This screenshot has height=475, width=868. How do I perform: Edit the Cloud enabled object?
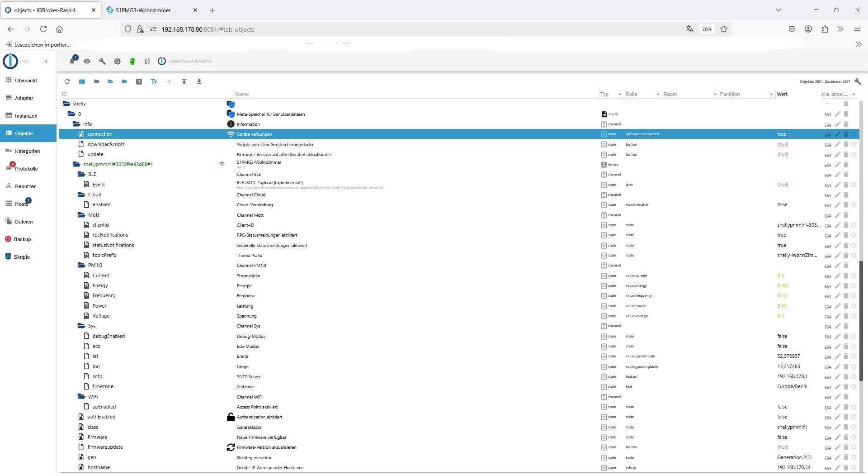(838, 204)
